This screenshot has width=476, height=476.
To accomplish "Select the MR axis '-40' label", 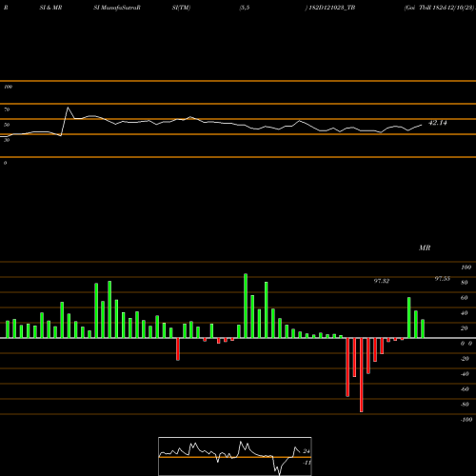I will pyautogui.click(x=465, y=374).
